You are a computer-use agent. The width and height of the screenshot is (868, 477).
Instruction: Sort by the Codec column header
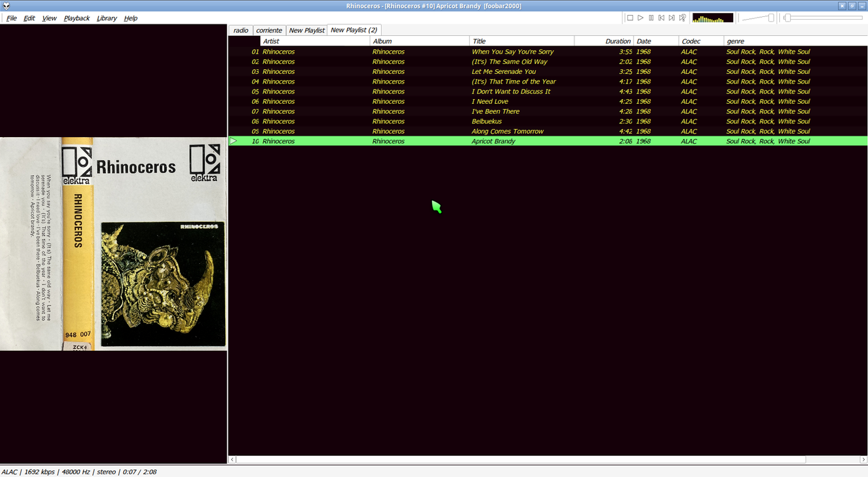pyautogui.click(x=701, y=41)
